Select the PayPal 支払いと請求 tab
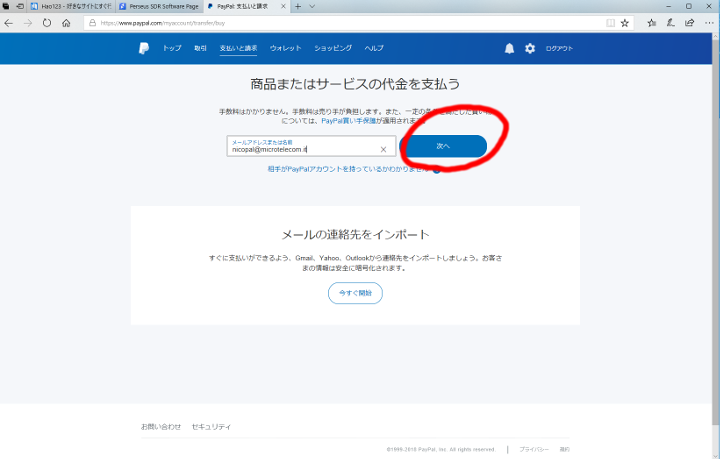Viewport: 720px width, 459px height. click(247, 6)
